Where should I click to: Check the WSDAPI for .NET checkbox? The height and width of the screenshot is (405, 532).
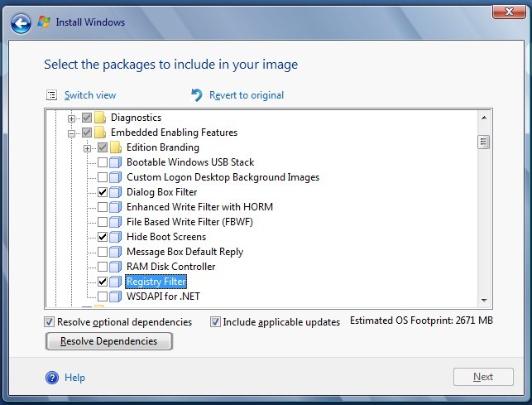[x=103, y=297]
